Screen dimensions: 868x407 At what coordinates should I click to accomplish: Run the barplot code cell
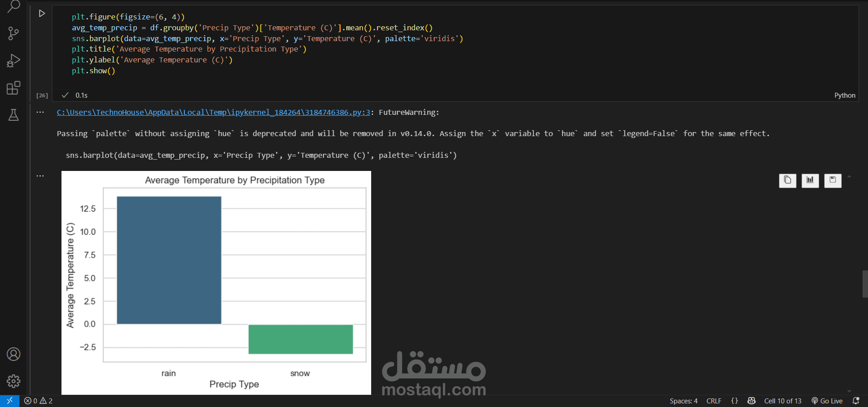coord(42,14)
